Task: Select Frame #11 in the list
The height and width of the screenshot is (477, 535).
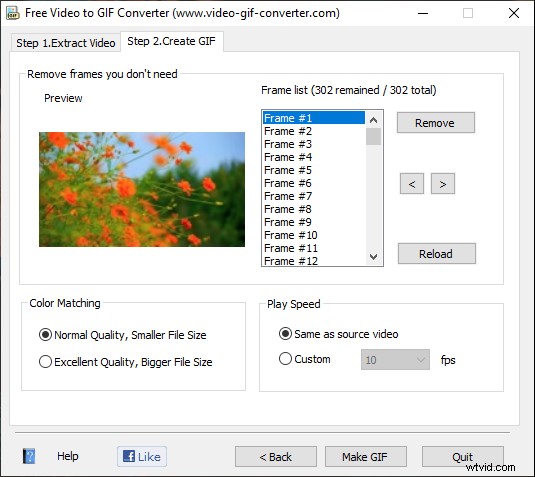Action: point(314,248)
